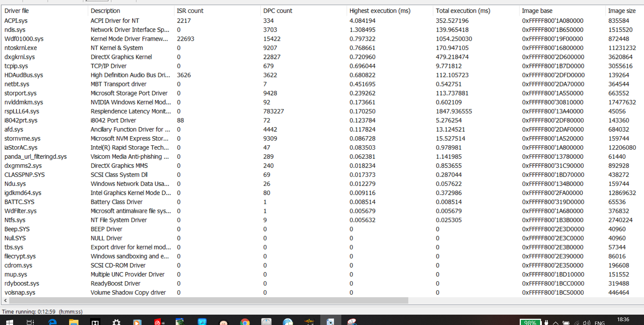Click the 'DirectX Graphics Kernel' description
The image size is (644, 325).
pyautogui.click(x=121, y=57)
